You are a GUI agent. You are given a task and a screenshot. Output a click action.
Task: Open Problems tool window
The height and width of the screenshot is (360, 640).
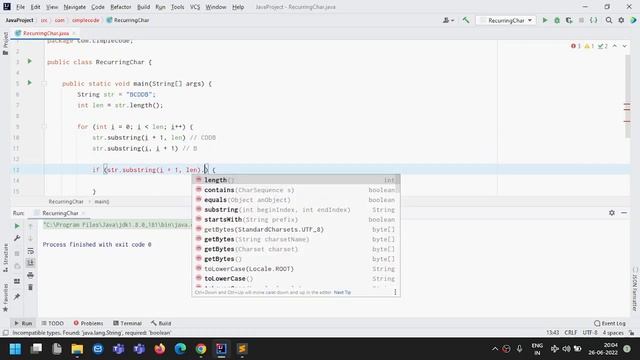(x=88, y=323)
